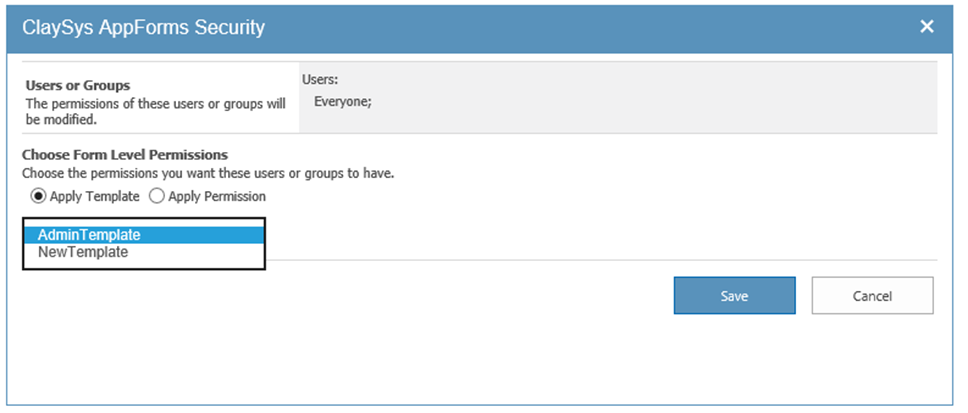Pick NewTemplate in the template list
This screenshot has width=968, height=413.
(83, 253)
